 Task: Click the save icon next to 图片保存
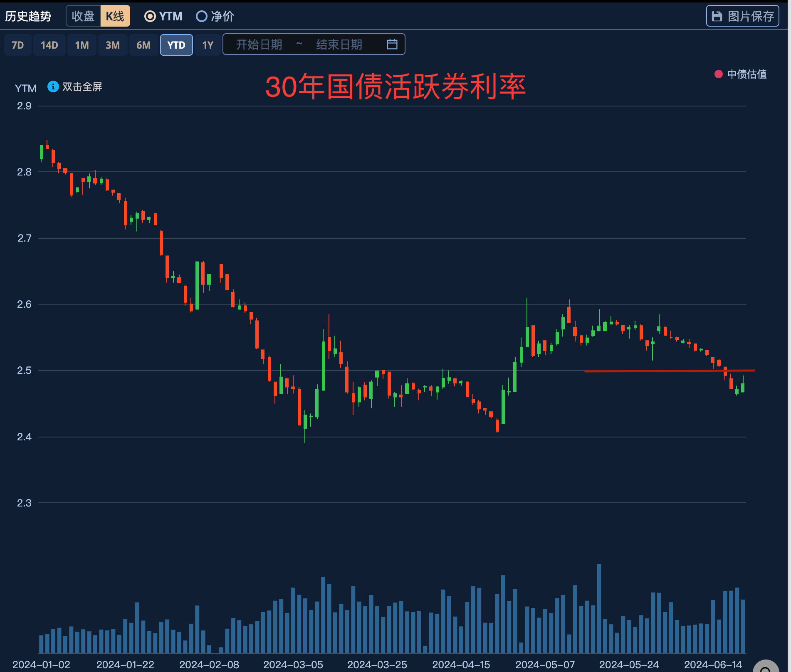pyautogui.click(x=717, y=15)
